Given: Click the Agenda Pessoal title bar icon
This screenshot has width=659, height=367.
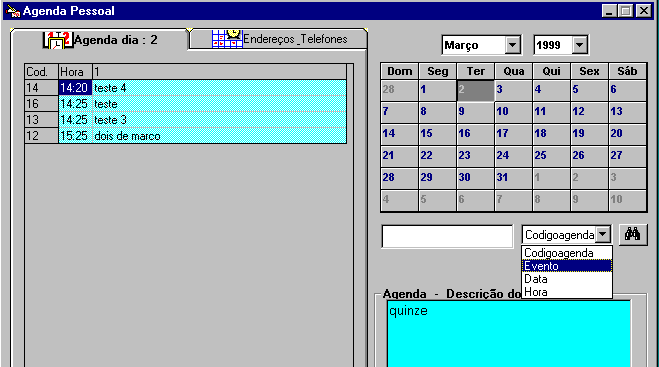Looking at the screenshot, I should [13, 11].
